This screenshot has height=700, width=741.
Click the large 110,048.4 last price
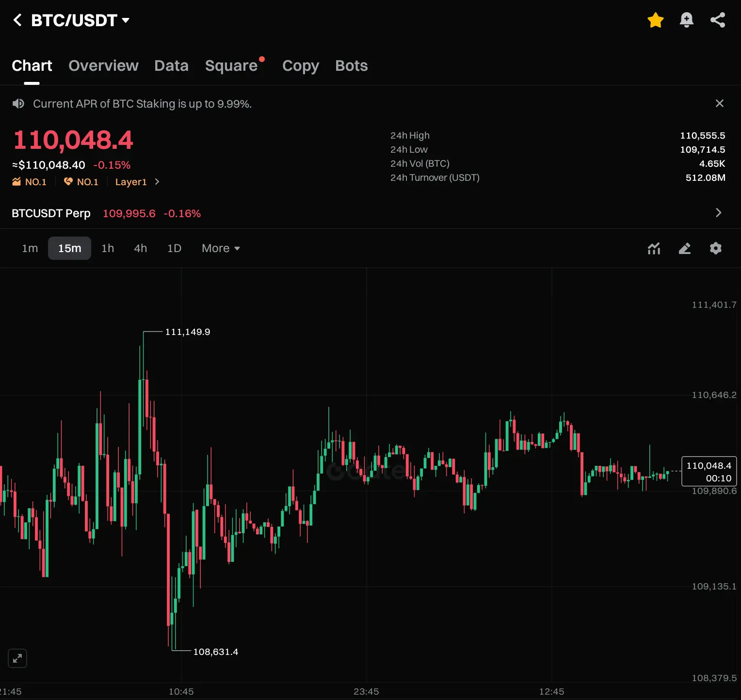(x=73, y=140)
